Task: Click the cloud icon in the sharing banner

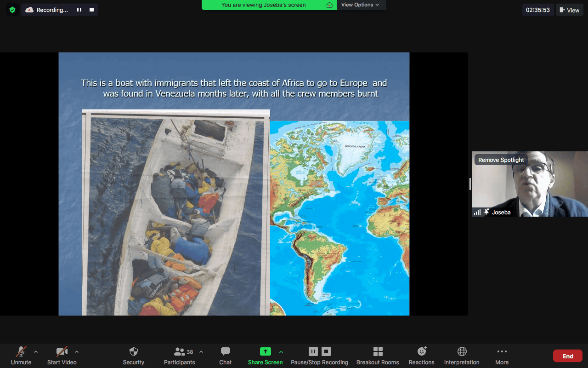Action: 329,5
